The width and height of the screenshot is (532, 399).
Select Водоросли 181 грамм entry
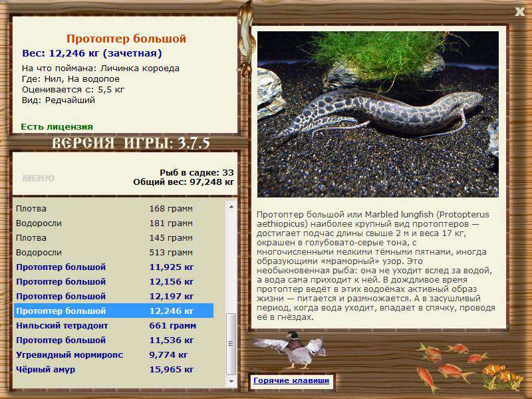pyautogui.click(x=114, y=223)
